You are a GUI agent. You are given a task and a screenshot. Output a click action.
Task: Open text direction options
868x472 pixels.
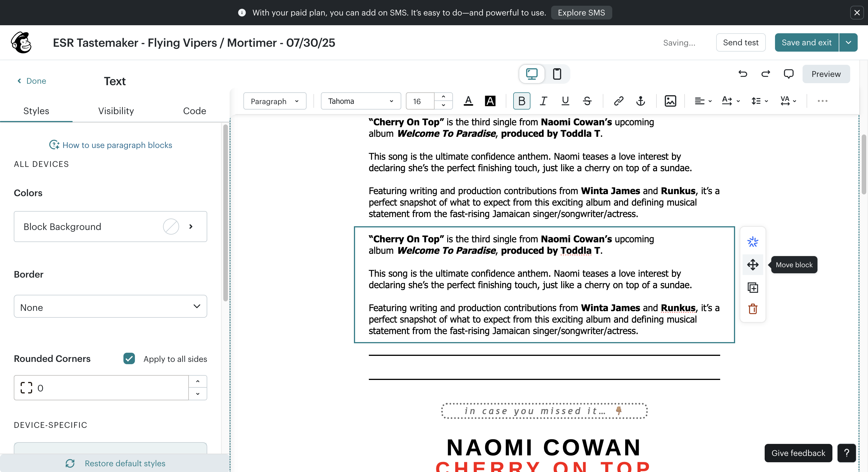click(731, 101)
